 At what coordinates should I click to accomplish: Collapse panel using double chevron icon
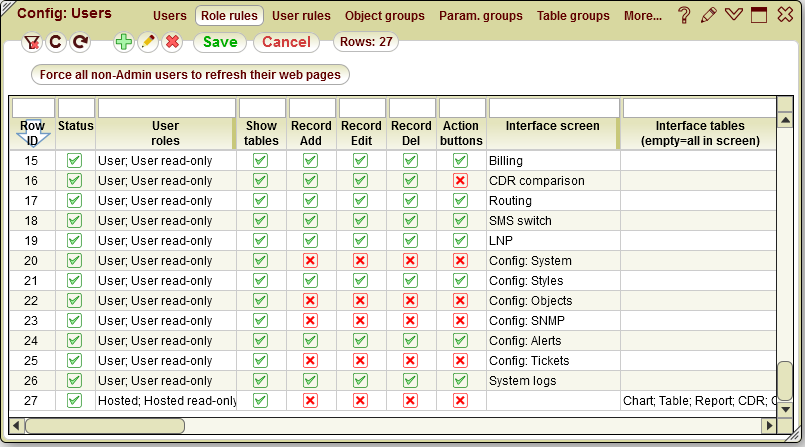point(734,16)
